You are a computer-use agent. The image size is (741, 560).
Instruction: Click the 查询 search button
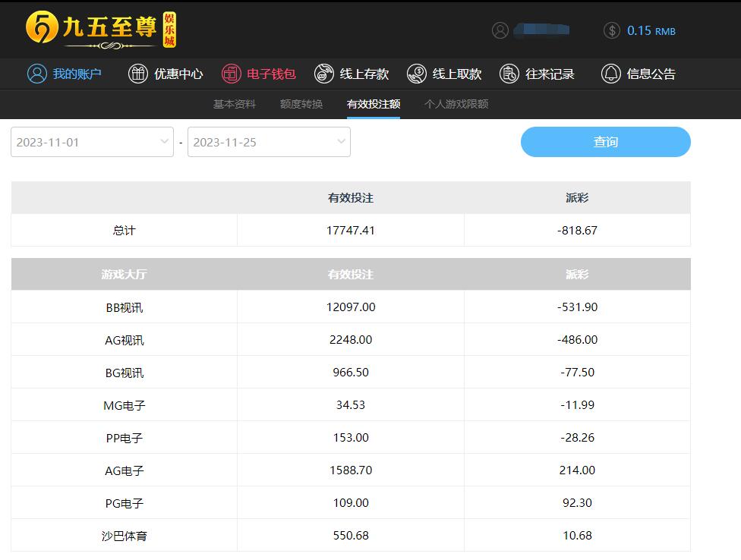pyautogui.click(x=605, y=142)
